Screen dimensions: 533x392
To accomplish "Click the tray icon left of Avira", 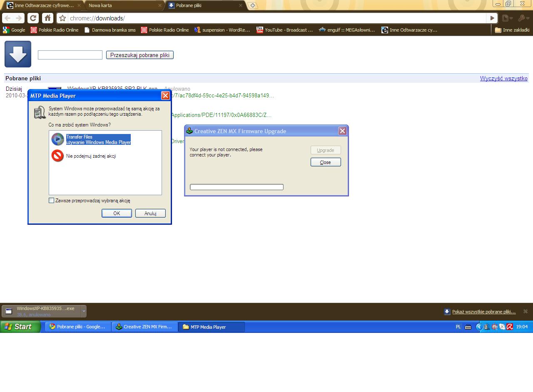I will pyautogui.click(x=502, y=327).
